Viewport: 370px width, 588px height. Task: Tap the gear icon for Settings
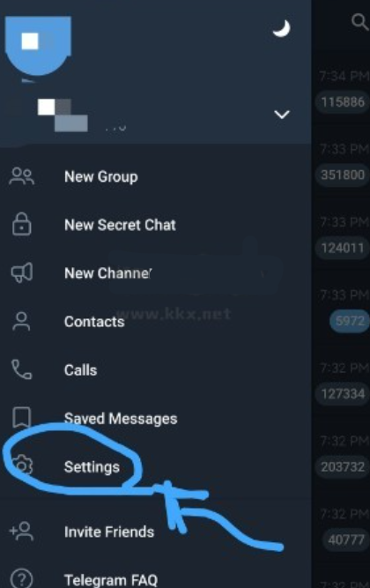point(23,466)
